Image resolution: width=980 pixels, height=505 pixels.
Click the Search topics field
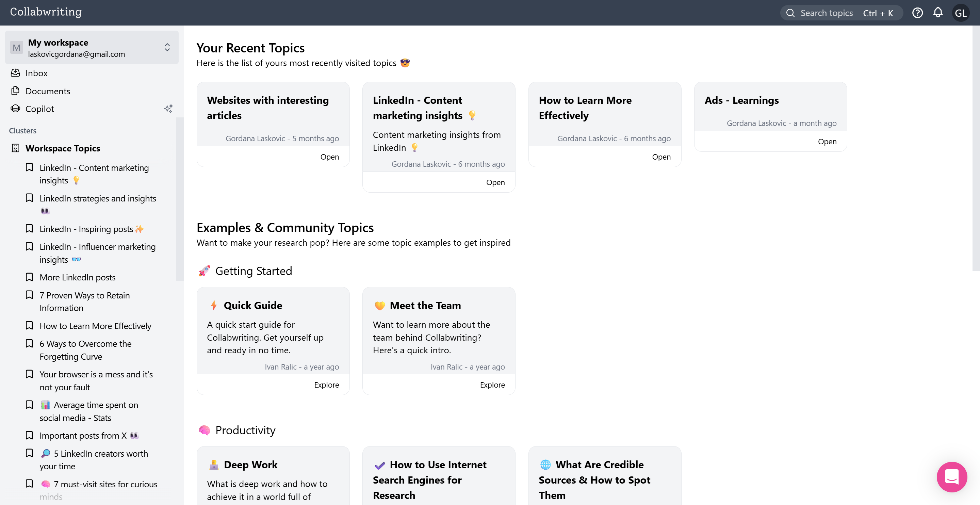click(x=842, y=13)
